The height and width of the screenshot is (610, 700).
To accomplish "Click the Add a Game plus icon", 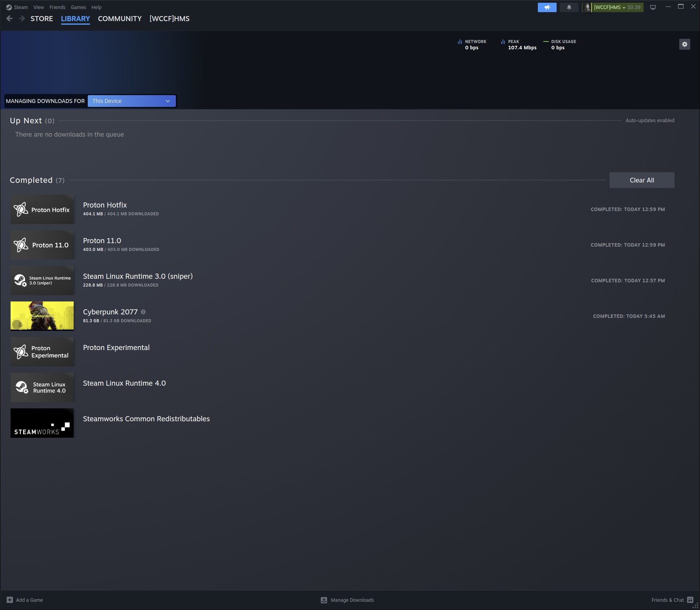I will click(10, 600).
